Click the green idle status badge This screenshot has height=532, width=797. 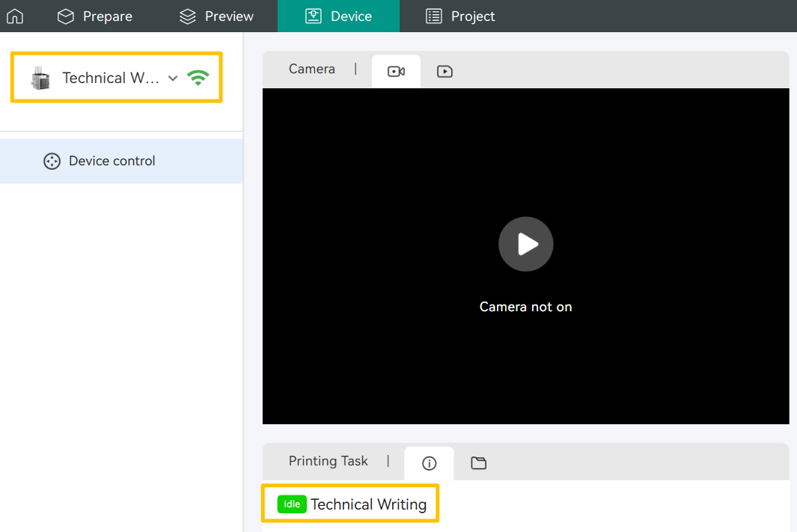point(292,504)
